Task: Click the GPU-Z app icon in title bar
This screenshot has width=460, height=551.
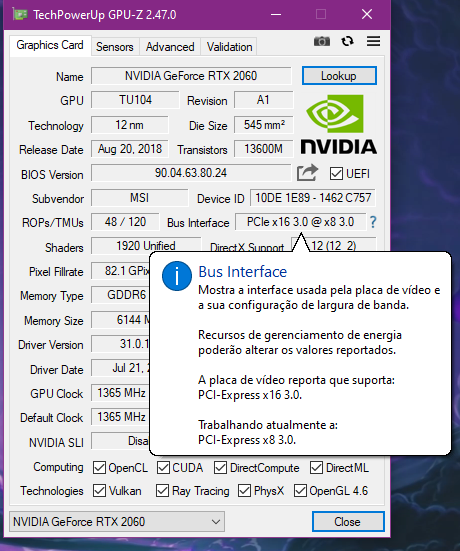Action: click(x=20, y=14)
